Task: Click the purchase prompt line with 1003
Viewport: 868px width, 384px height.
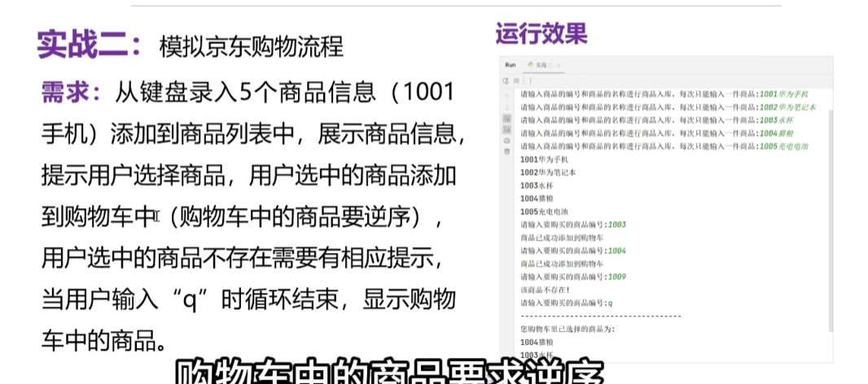Action: click(x=573, y=225)
